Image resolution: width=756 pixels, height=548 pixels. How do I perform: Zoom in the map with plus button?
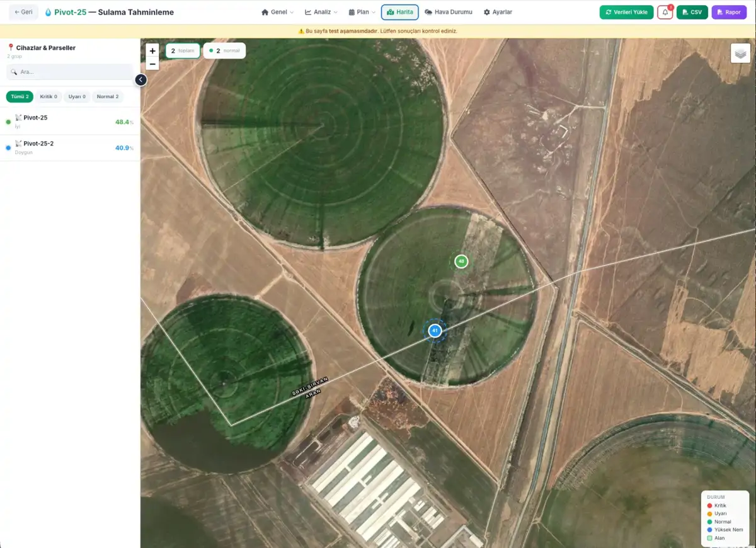pos(152,50)
